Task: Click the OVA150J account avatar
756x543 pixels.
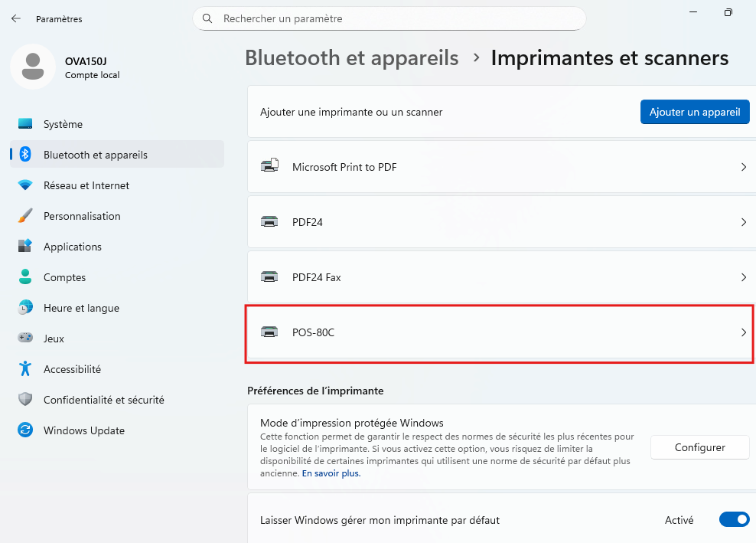Action: tap(32, 67)
